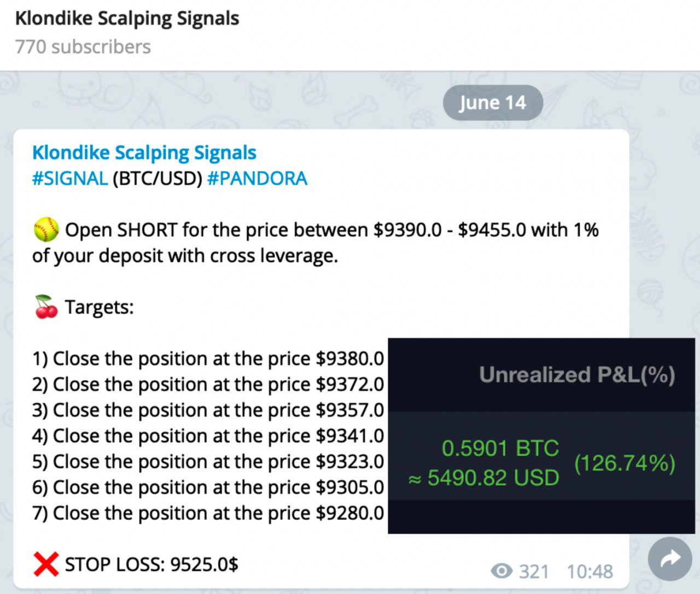Click the cherries emoji beside Targets
700x594 pixels.
point(46,307)
